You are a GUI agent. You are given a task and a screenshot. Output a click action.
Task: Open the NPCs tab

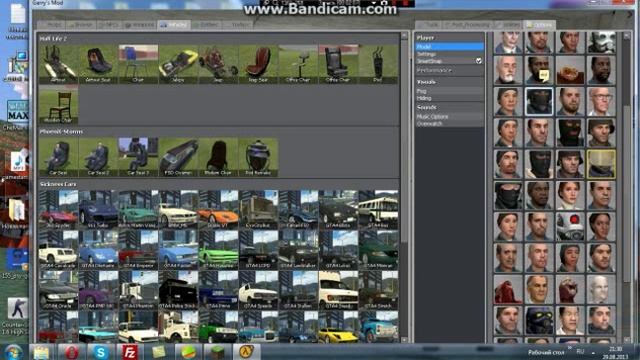[x=109, y=25]
